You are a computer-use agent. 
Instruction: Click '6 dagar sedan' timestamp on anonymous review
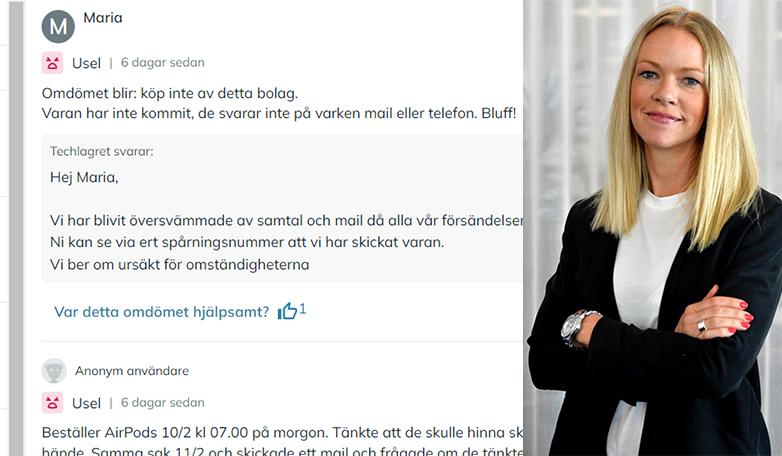point(163,403)
